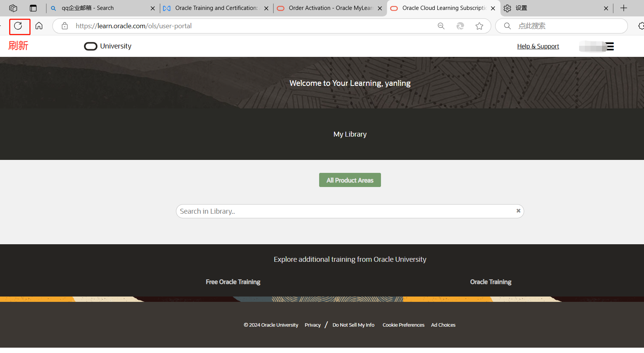Close the Oracle Cloud Learning Subscription tab
644x353 pixels.
pyautogui.click(x=493, y=8)
